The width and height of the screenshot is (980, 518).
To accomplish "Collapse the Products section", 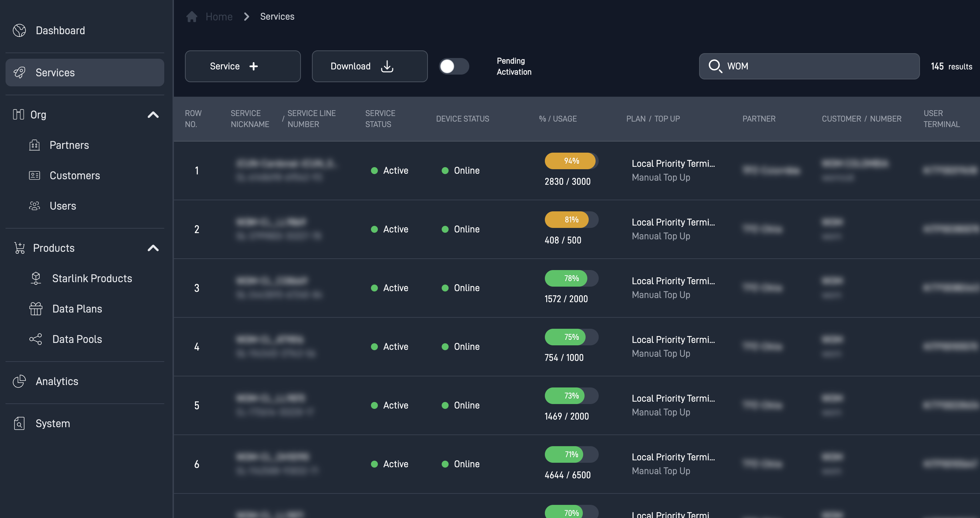I will (x=153, y=248).
